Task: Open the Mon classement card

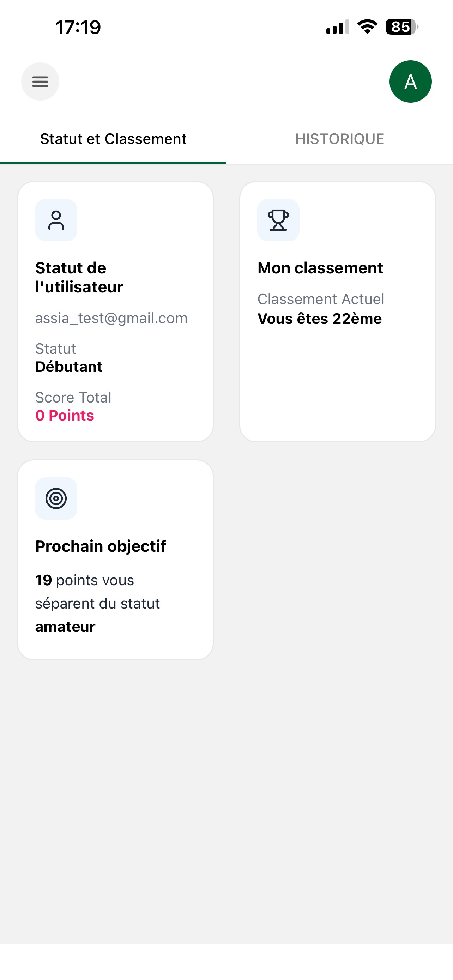Action: point(338,311)
